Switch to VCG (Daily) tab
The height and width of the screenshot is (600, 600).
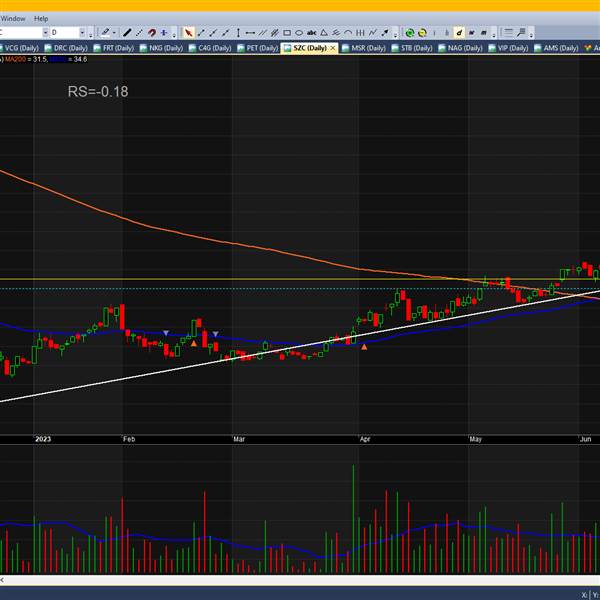[x=18, y=48]
